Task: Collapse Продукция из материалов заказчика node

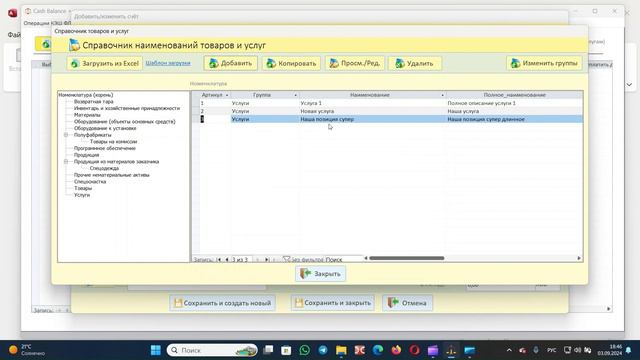Action: click(66, 162)
